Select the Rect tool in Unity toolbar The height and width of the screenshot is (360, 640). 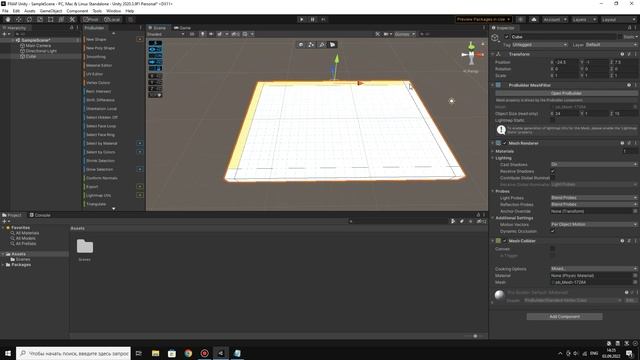coord(51,19)
